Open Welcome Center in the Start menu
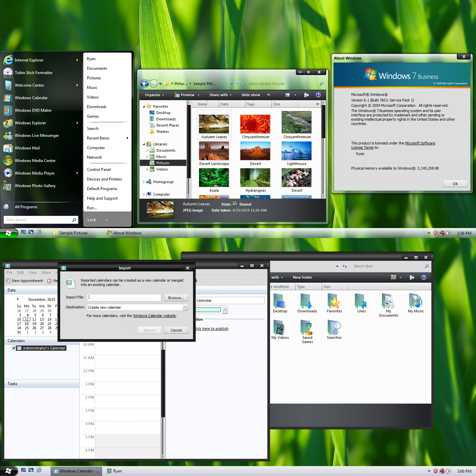This screenshot has height=476, width=476. point(41,85)
